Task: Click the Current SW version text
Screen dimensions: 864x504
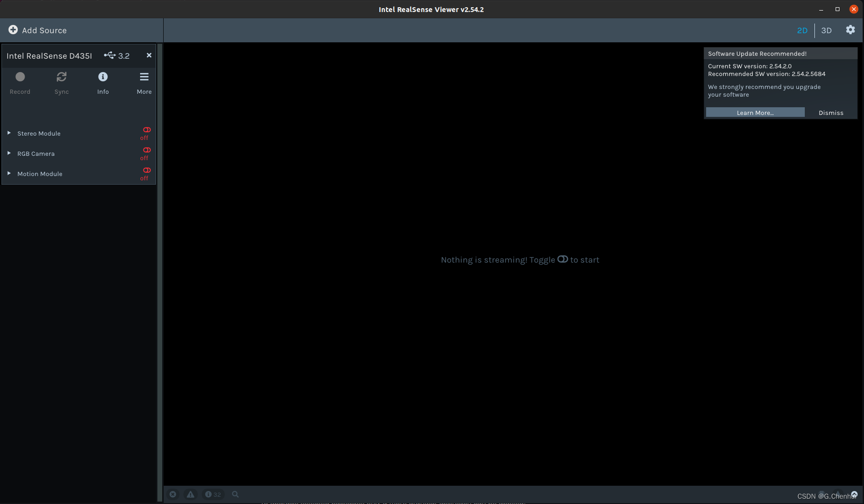Action: pyautogui.click(x=750, y=66)
